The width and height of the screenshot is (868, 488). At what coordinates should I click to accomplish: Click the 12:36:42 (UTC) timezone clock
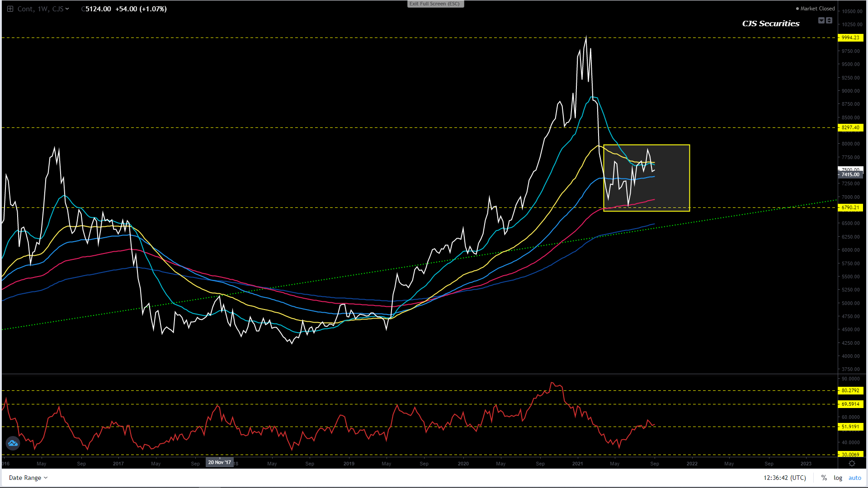pos(784,478)
